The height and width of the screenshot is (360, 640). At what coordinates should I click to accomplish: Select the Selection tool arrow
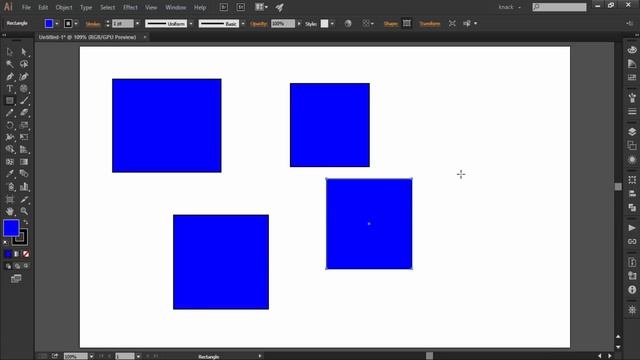pos(9,52)
